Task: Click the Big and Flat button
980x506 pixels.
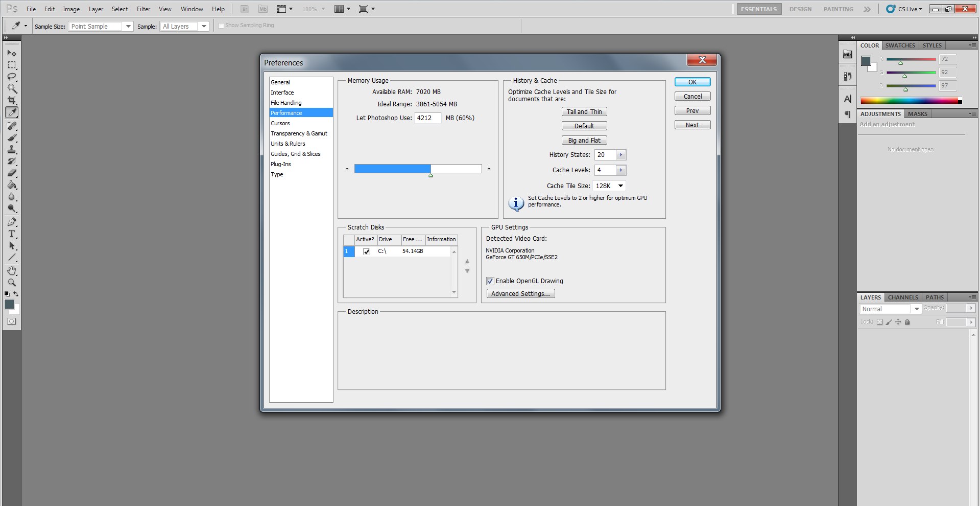Action: 584,141
